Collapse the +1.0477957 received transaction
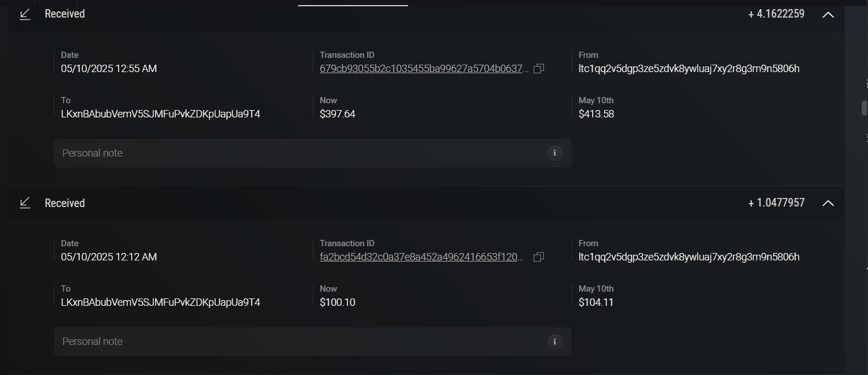This screenshot has width=868, height=375. click(x=828, y=203)
